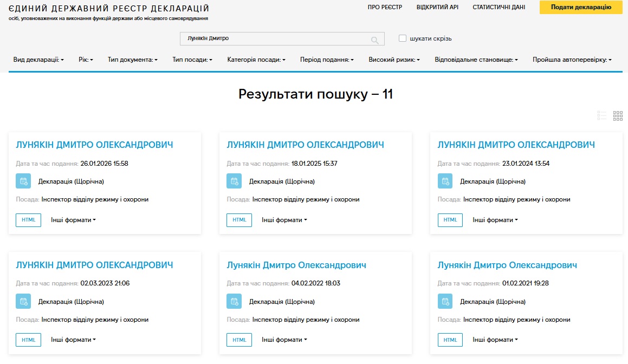Click submission date '01.02.2021 19:28'
This screenshot has height=364, width=628.
526,283
